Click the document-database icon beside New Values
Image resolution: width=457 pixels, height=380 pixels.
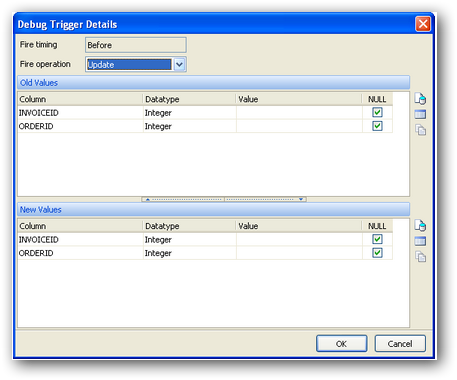pos(420,226)
